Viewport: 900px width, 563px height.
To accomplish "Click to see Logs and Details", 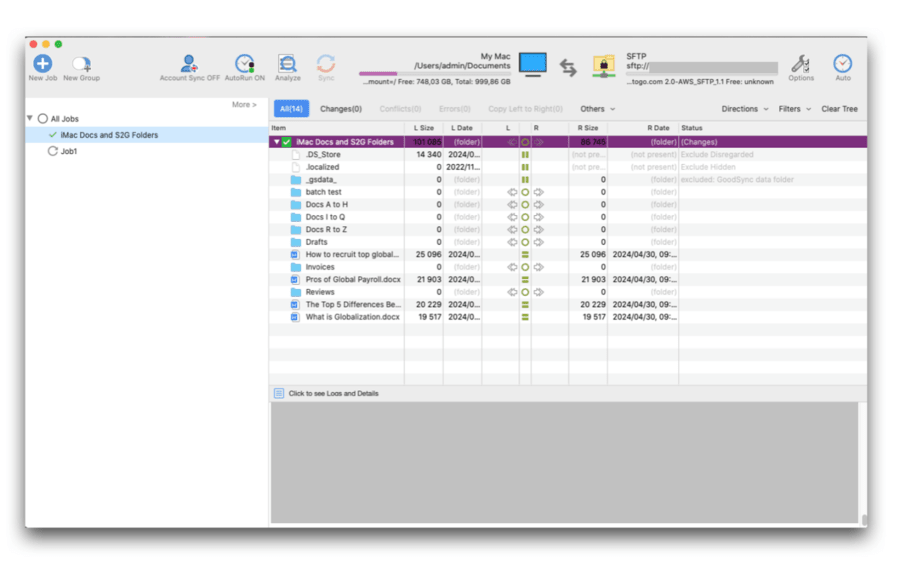I will [333, 394].
